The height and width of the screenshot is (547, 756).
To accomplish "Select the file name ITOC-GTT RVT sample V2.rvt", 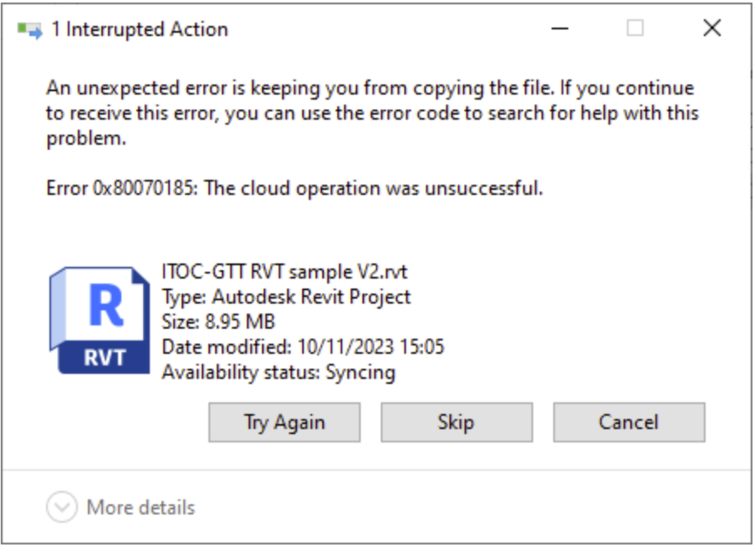I will pos(284,272).
